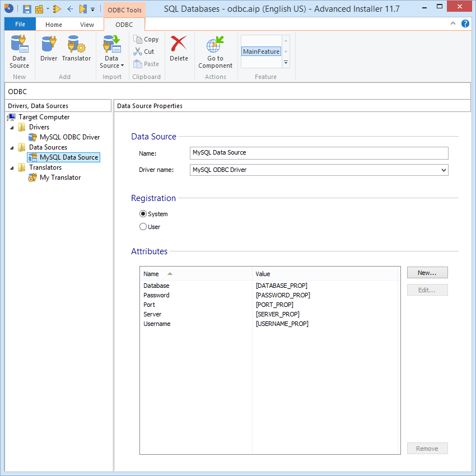The height and width of the screenshot is (476, 476).
Task: Select the Password attribute row
Action: click(x=269, y=295)
